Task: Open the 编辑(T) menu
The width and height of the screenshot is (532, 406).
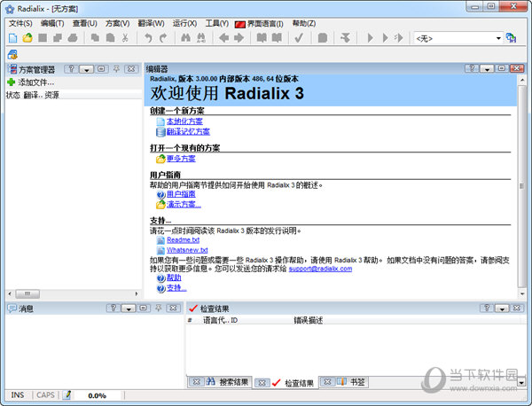Action: point(52,23)
